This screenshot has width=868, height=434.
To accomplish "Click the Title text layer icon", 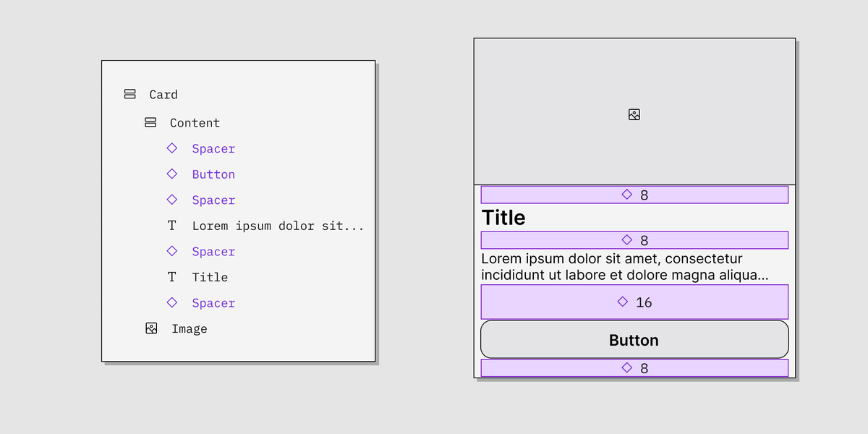I will point(172,277).
